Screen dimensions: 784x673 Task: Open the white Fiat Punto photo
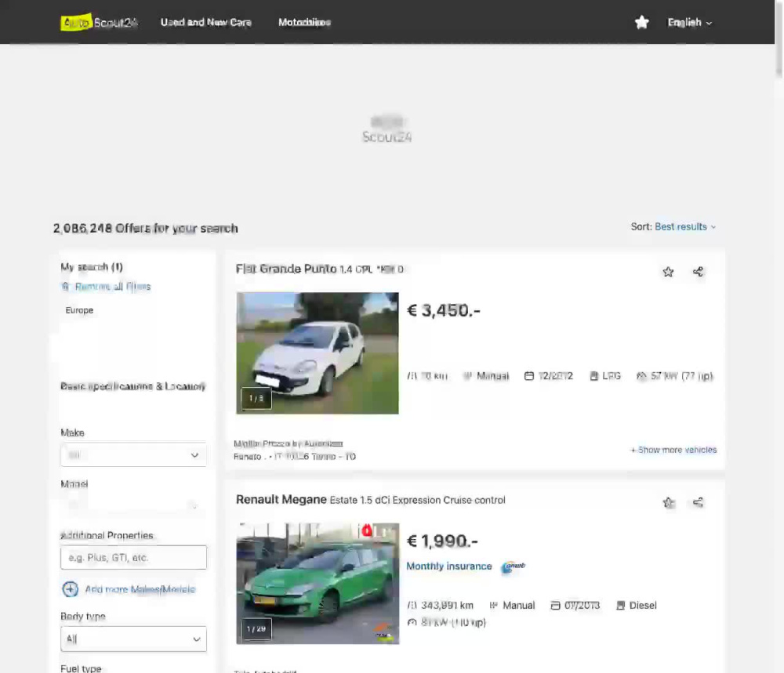[318, 353]
